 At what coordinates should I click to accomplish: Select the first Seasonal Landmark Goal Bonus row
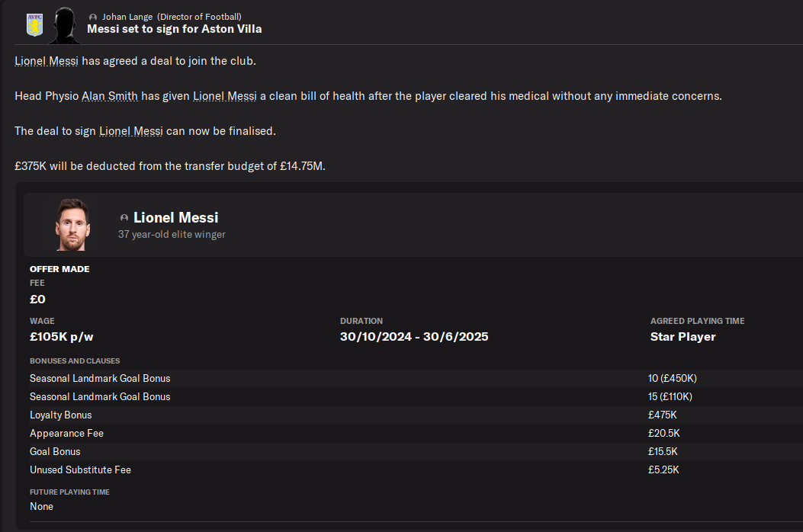99,378
